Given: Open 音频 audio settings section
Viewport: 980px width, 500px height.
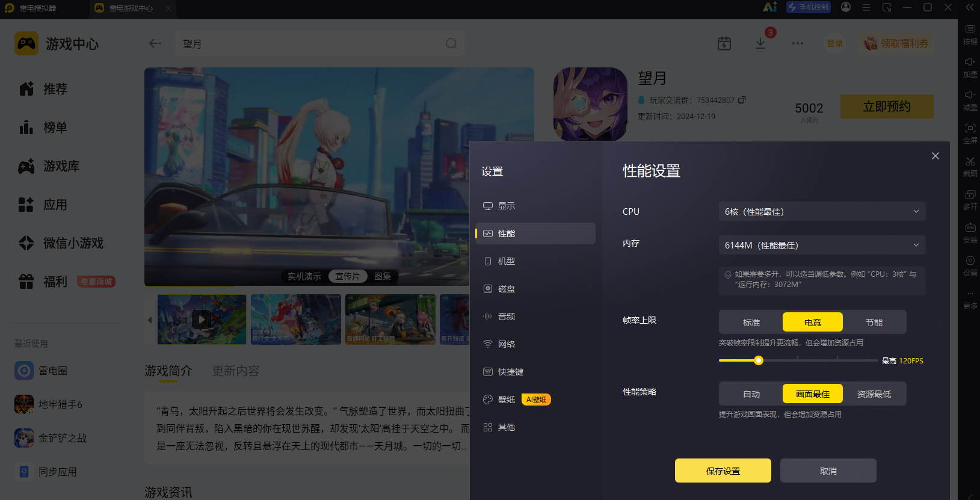Looking at the screenshot, I should pos(535,316).
